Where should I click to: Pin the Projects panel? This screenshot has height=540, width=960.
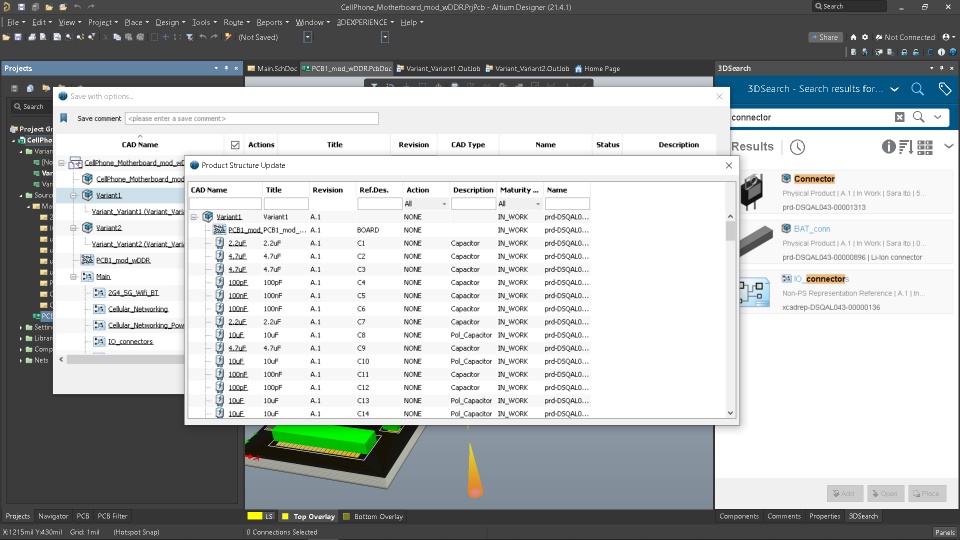(226, 68)
